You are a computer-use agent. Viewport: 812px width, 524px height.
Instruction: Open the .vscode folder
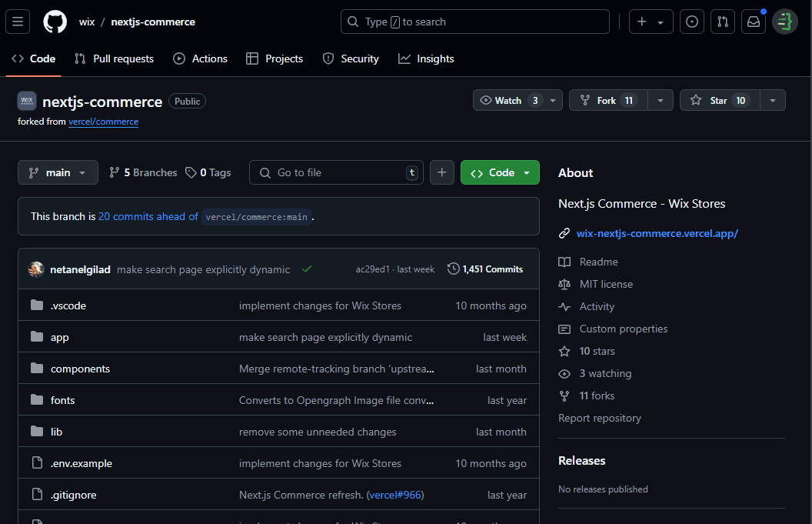click(x=68, y=305)
